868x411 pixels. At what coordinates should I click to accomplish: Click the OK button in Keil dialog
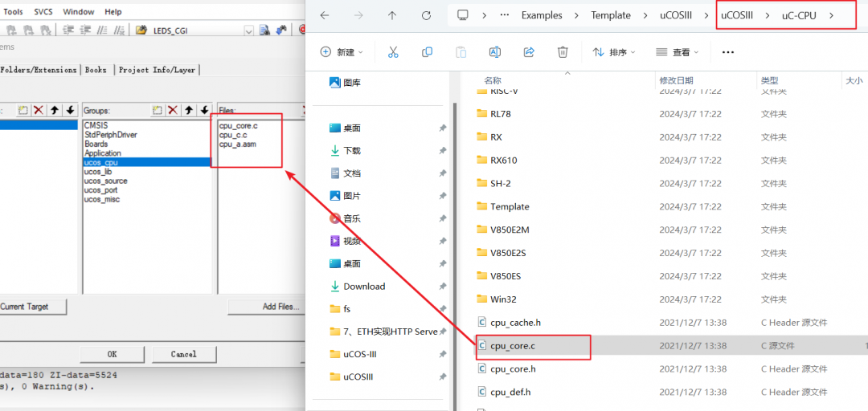(112, 354)
